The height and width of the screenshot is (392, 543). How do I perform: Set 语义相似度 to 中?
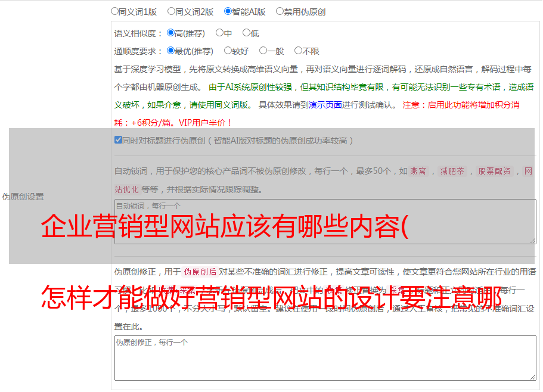(x=219, y=33)
